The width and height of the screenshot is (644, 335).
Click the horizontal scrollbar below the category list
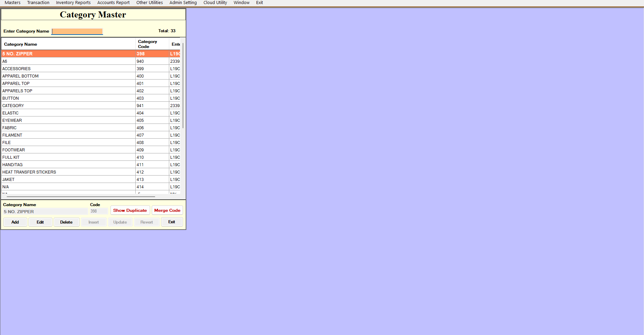pyautogui.click(x=81, y=196)
